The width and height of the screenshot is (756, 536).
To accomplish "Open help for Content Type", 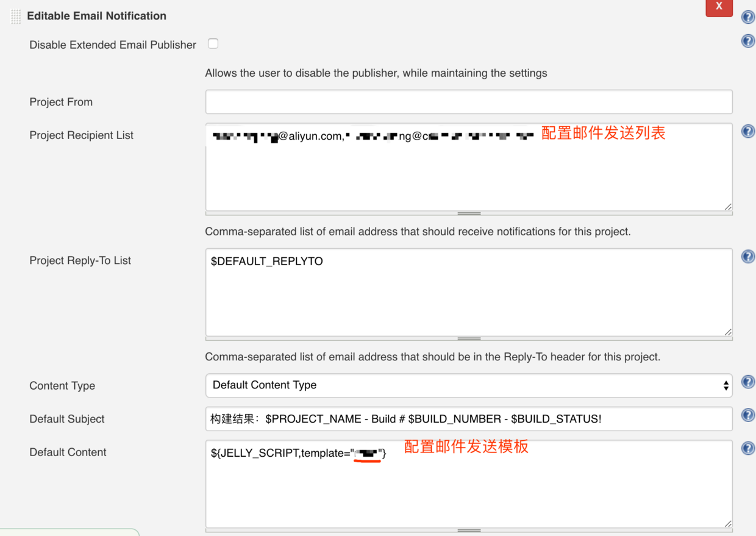I will point(748,382).
